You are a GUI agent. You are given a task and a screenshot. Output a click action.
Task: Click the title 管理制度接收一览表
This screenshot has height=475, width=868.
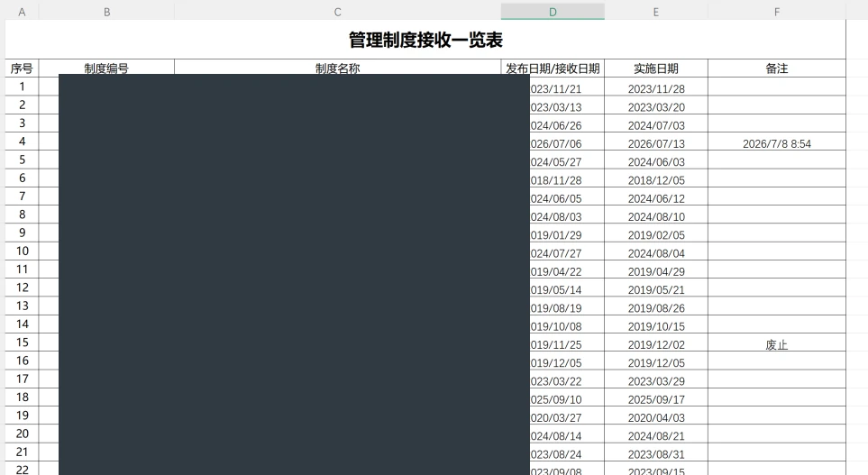point(425,40)
